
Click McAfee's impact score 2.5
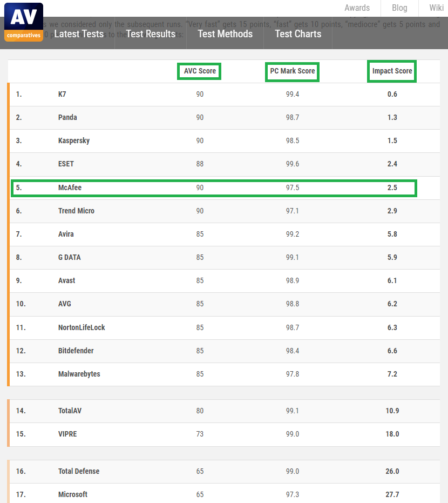tap(392, 187)
